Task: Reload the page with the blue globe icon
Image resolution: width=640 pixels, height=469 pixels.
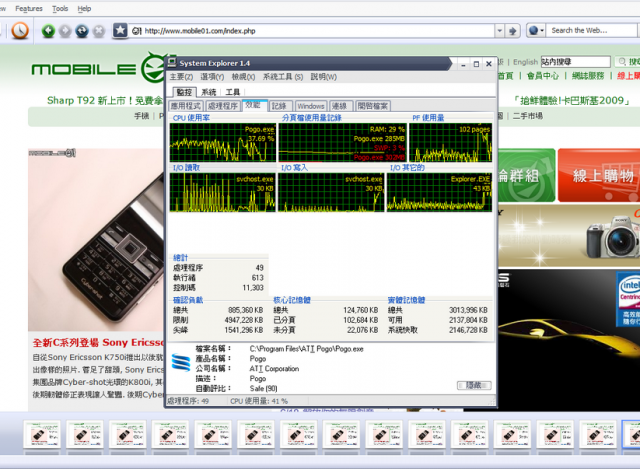Action: click(x=82, y=31)
